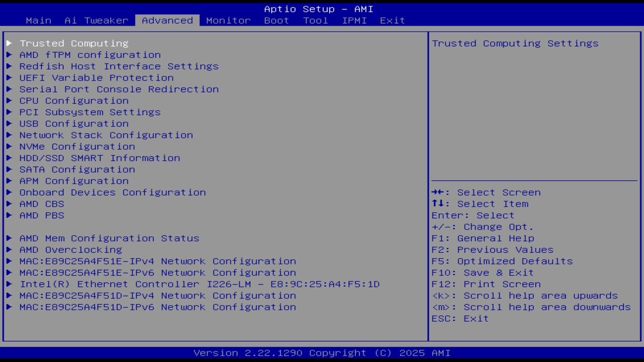Open Serial Port Console Redirection settings

(x=119, y=89)
